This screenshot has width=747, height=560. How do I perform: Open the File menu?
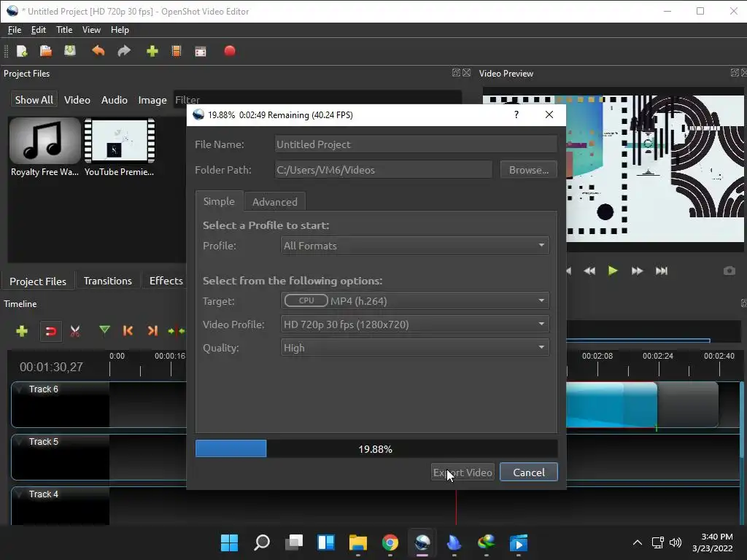15,29
